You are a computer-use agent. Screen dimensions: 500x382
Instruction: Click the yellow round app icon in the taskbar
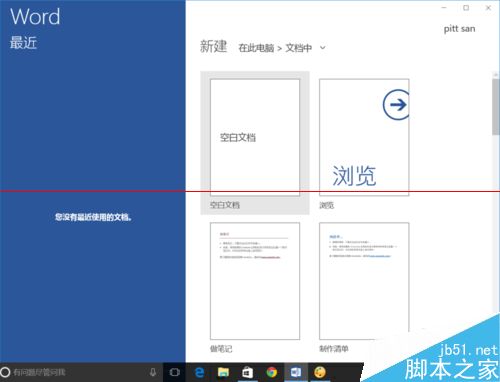tap(320, 372)
